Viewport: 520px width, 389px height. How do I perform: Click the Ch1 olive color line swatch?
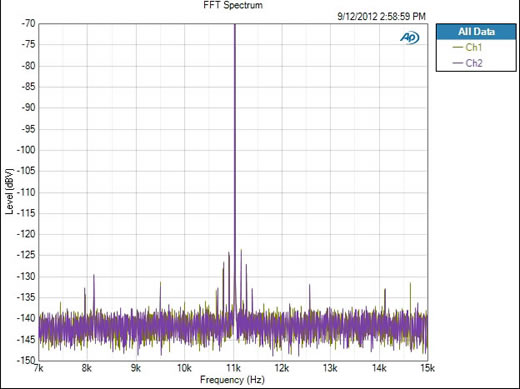(458, 48)
